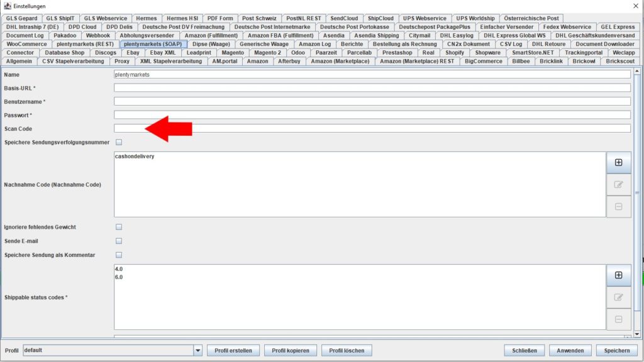Add entry to Nachnahme Code list
This screenshot has width=644, height=362.
(619, 163)
